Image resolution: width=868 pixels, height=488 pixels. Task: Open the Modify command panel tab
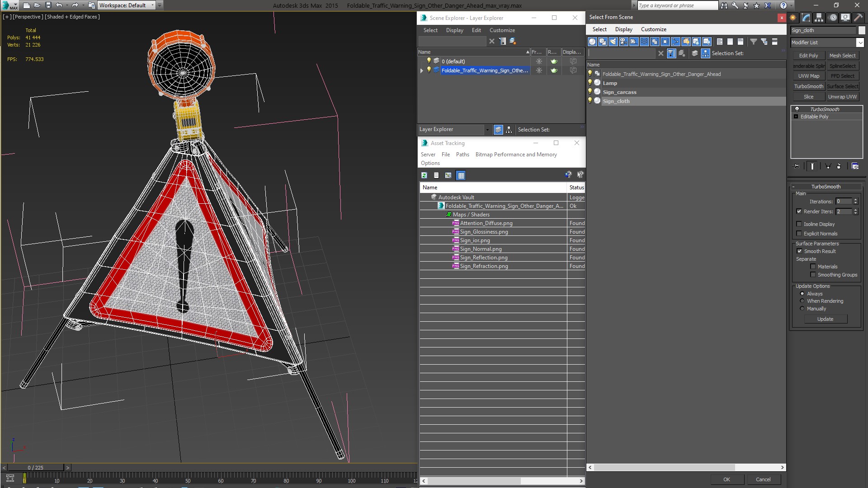[x=806, y=18]
